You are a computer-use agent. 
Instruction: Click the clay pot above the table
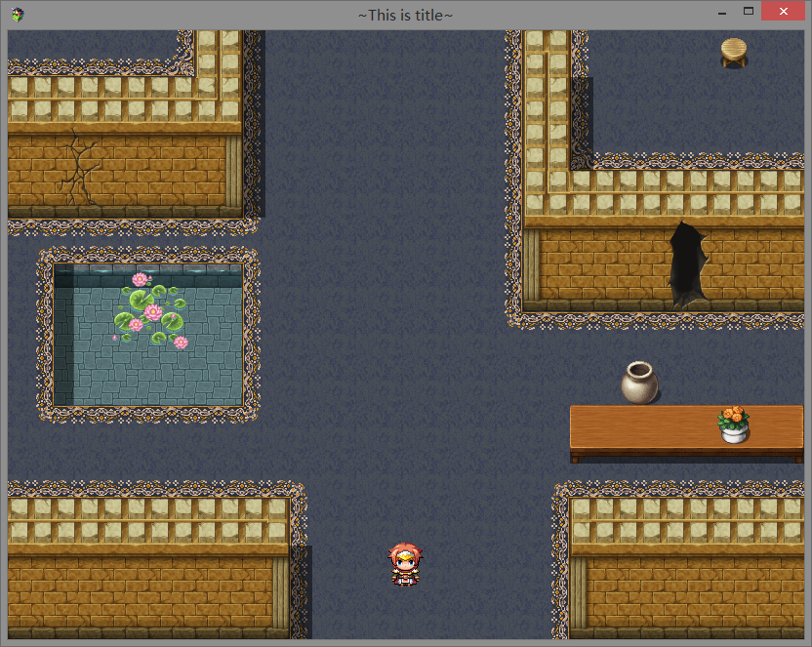[x=640, y=383]
